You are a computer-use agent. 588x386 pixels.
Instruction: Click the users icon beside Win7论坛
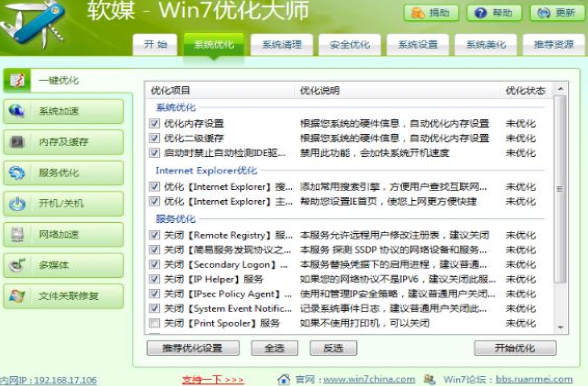pos(429,380)
